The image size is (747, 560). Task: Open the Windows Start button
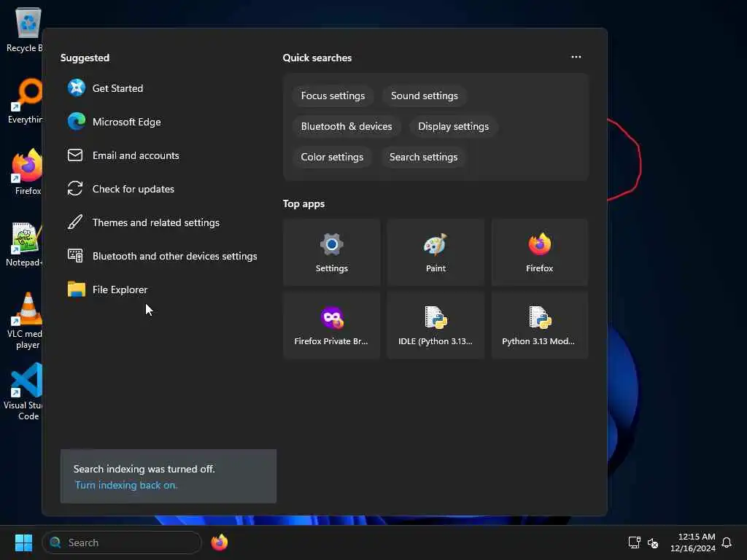pos(23,542)
